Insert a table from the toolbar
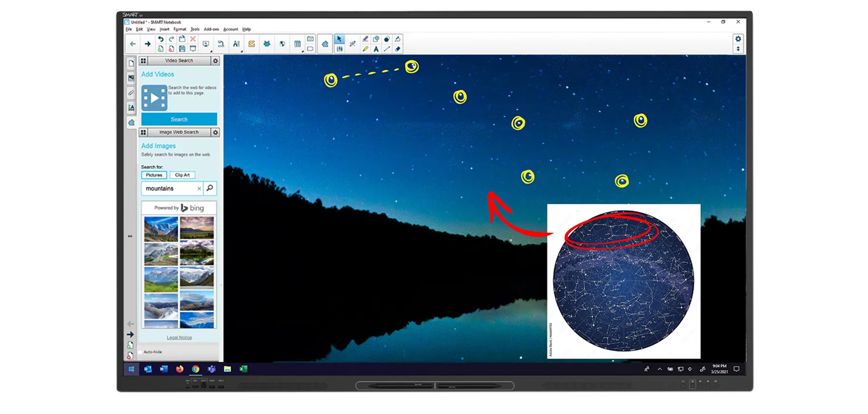868x414 pixels. (298, 45)
